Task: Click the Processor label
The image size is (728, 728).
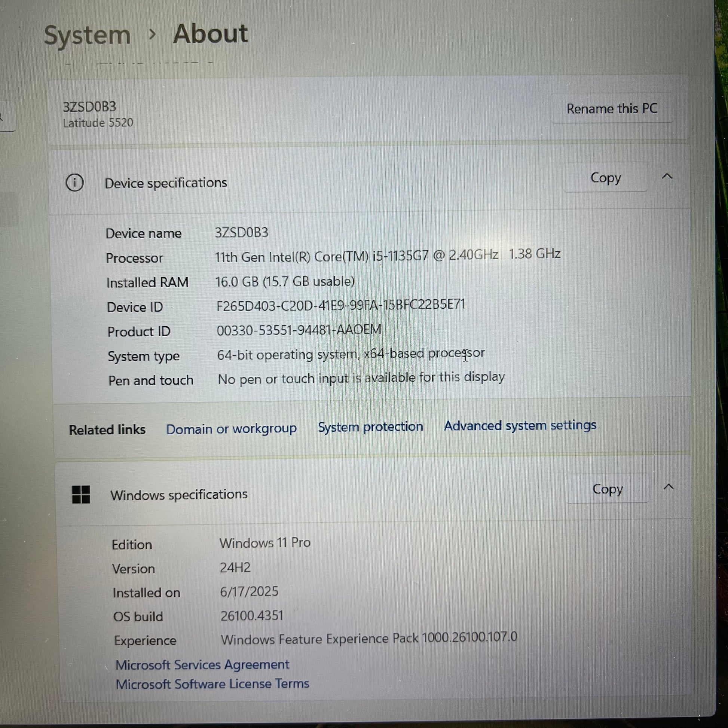Action: pyautogui.click(x=135, y=258)
